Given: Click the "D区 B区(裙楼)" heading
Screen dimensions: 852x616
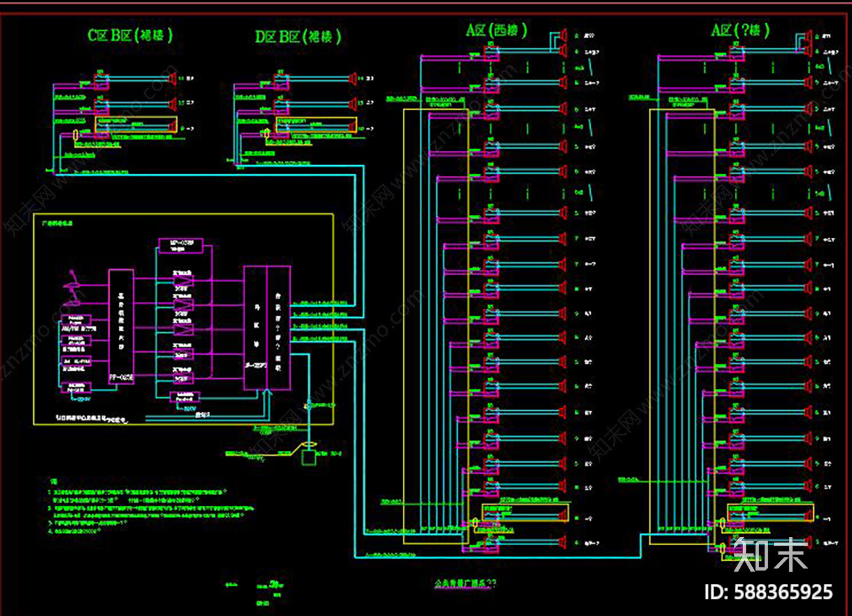Looking at the screenshot, I should point(298,36).
